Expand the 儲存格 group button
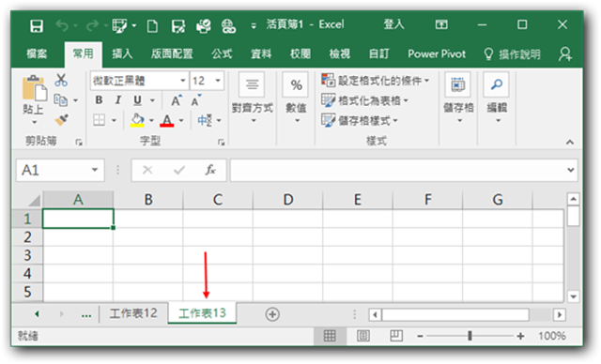Screen dimensions: 601x364 [458, 98]
